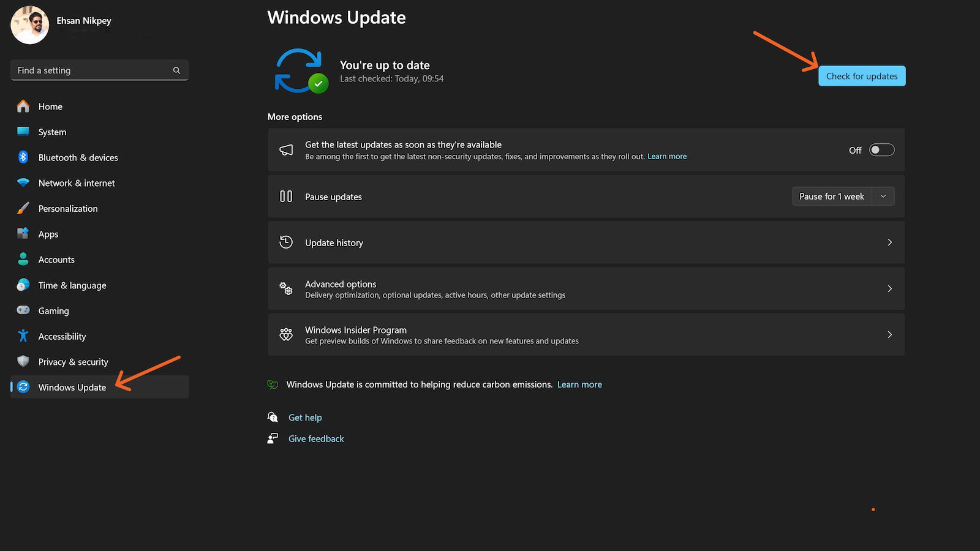Click the Give feedback person icon

click(273, 438)
